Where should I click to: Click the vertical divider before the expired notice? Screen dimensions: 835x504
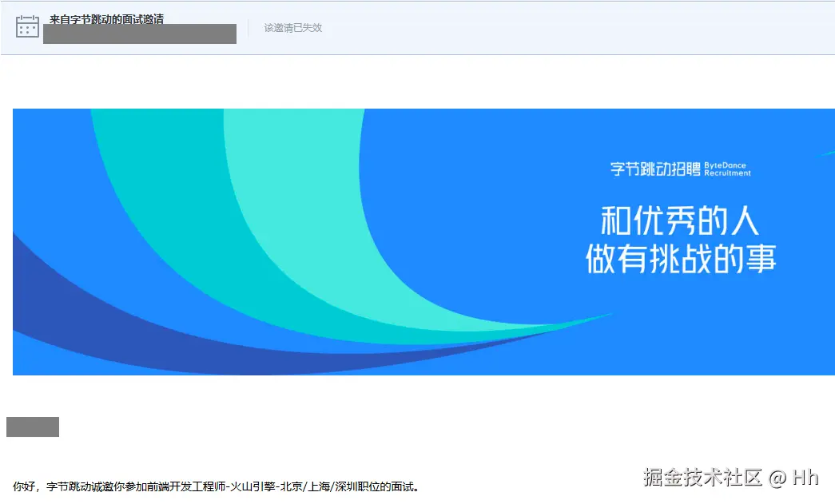[x=249, y=28]
